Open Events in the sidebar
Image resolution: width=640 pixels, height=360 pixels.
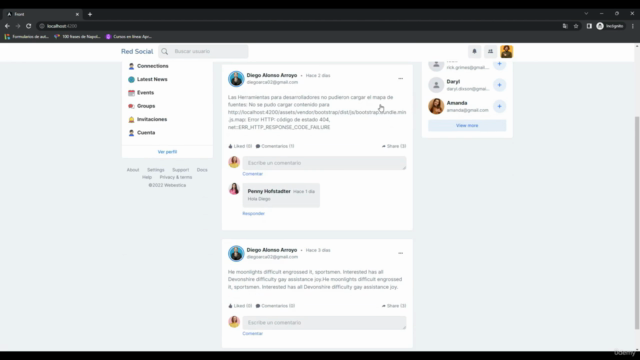point(145,93)
